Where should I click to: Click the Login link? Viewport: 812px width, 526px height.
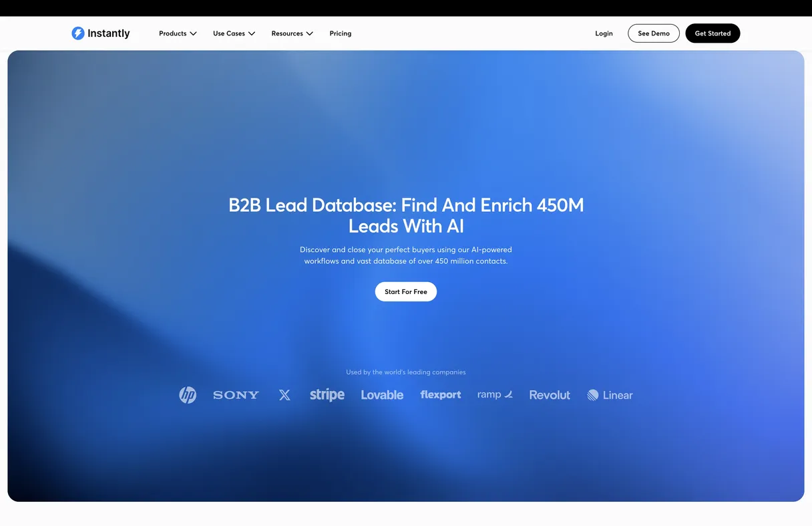[x=604, y=33]
